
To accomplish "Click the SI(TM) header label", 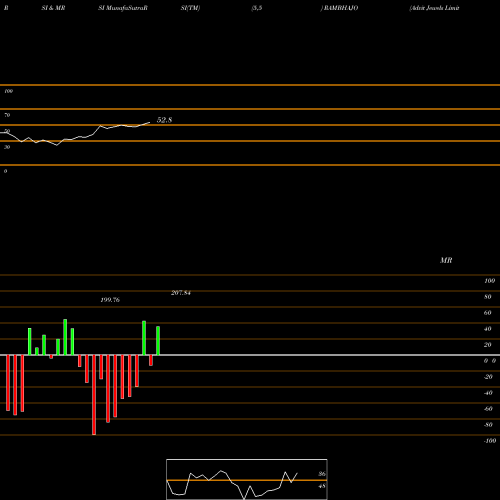I will click(x=190, y=8).
